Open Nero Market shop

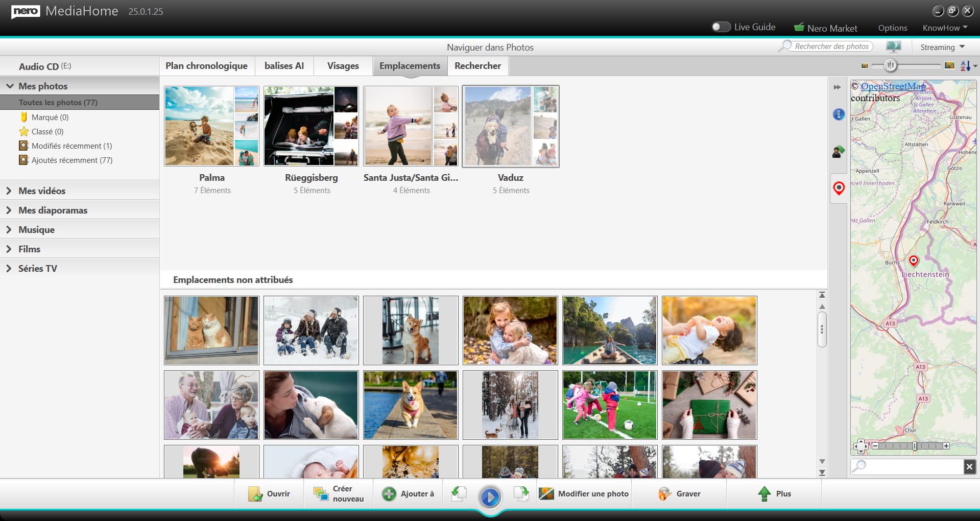pos(825,28)
